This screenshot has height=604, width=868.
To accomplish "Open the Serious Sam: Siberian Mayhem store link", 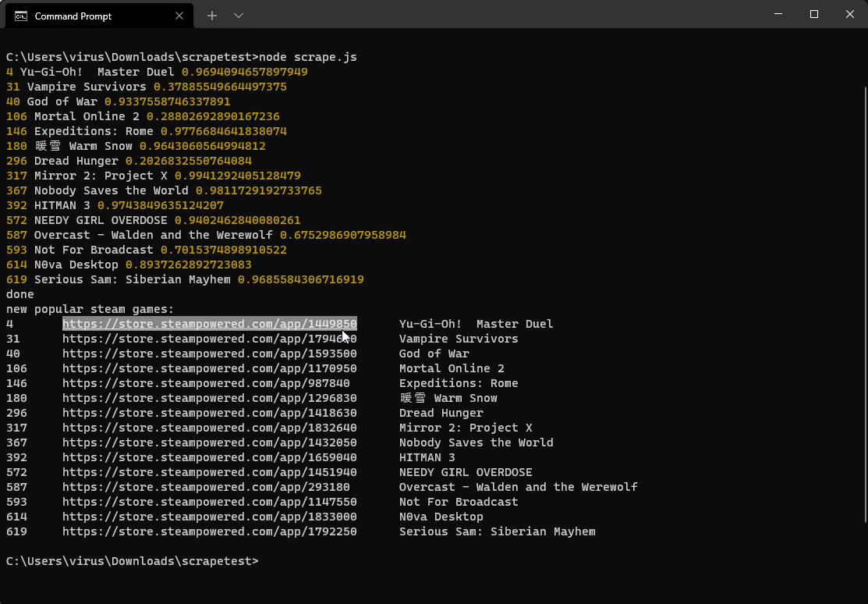I will (209, 532).
